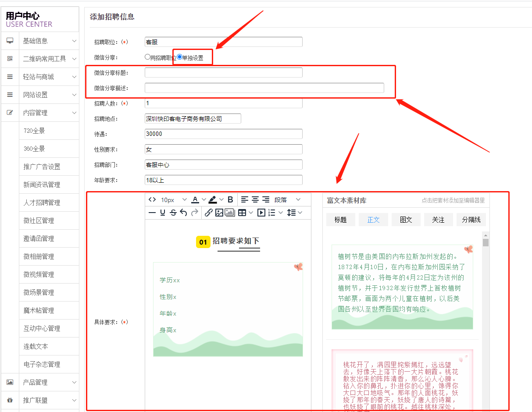532x412 pixels.
Task: Insert a single image into editor
Action: tap(219, 213)
